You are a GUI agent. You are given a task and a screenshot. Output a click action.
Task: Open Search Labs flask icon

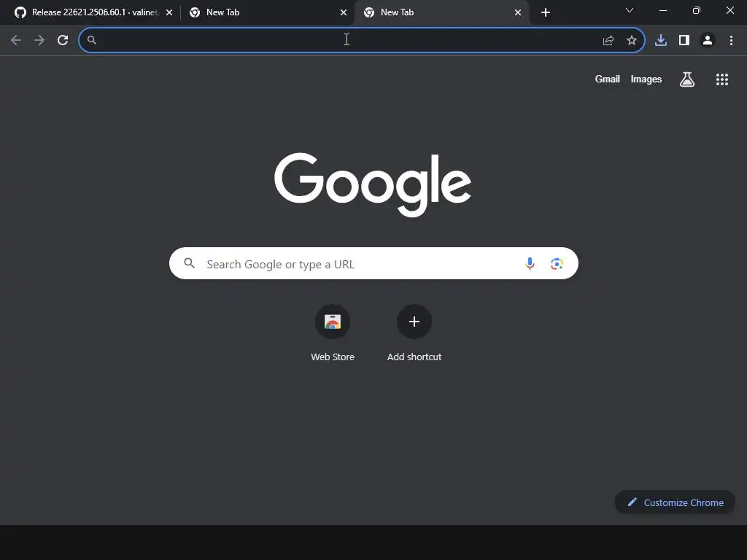click(687, 79)
